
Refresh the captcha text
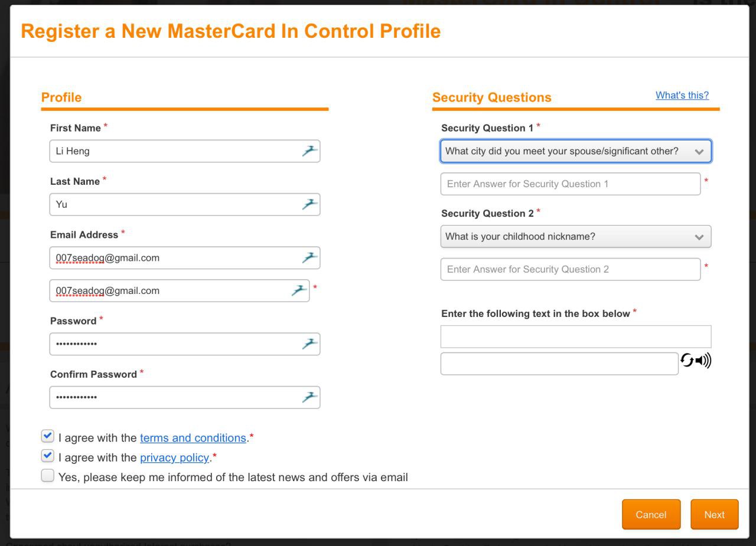pyautogui.click(x=687, y=360)
